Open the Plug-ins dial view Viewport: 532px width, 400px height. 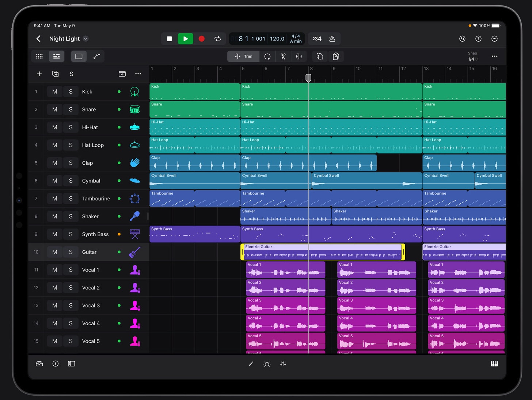(x=267, y=364)
